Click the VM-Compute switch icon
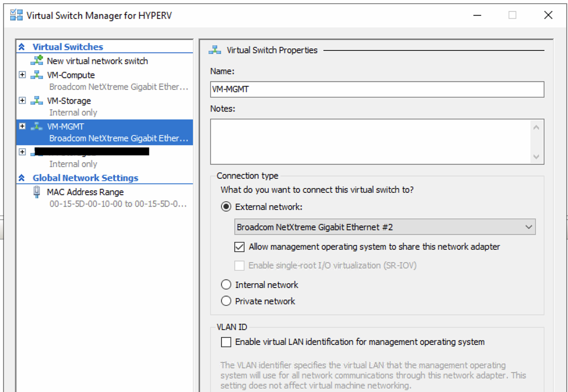Screen dimensions: 568x392 point(37,75)
